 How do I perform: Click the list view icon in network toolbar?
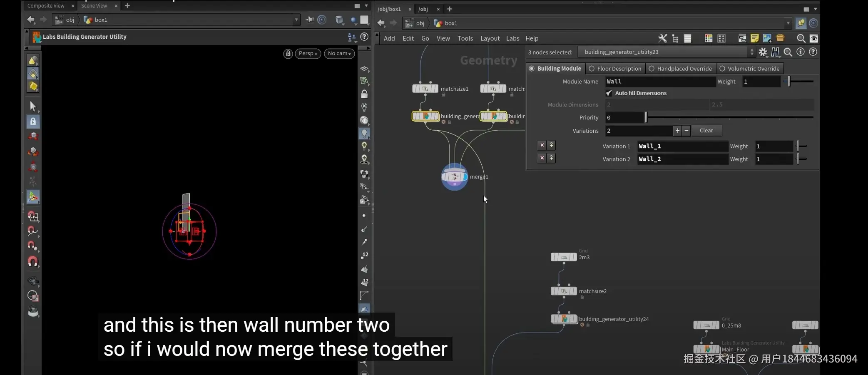688,38
